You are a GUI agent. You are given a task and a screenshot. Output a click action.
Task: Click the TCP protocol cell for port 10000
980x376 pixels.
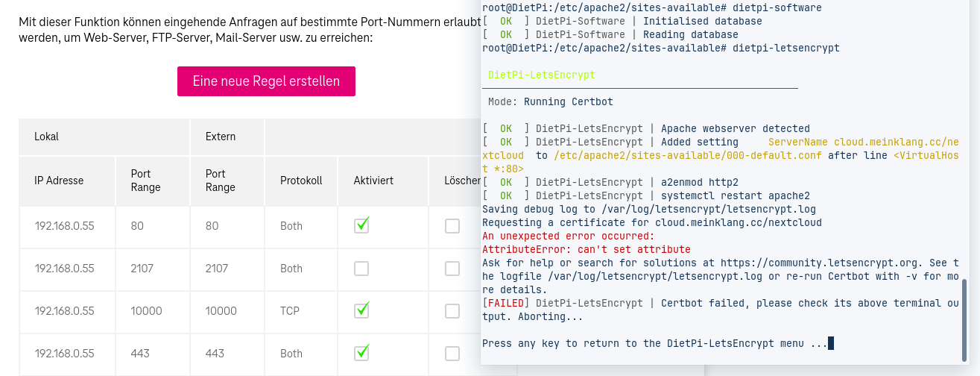tap(290, 311)
